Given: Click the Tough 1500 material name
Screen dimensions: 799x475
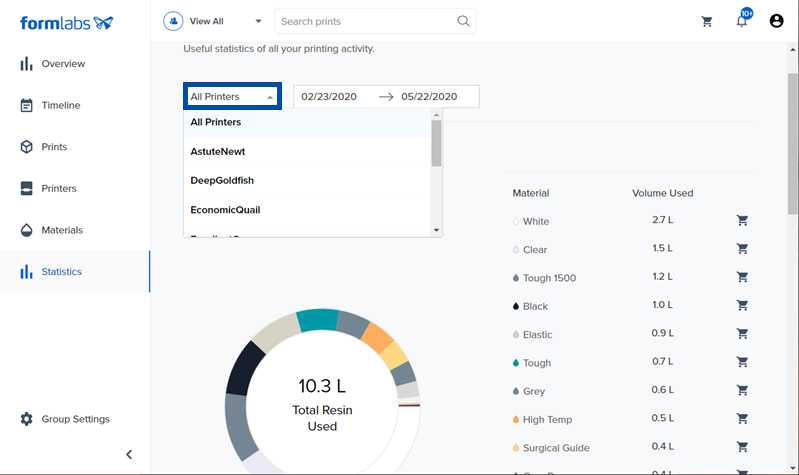Looking at the screenshot, I should [x=549, y=278].
